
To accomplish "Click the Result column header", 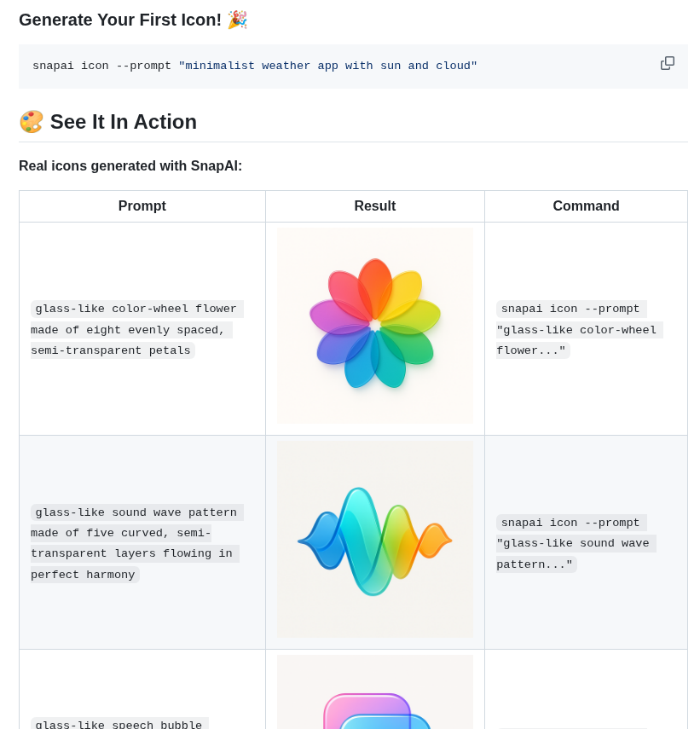I will (374, 206).
